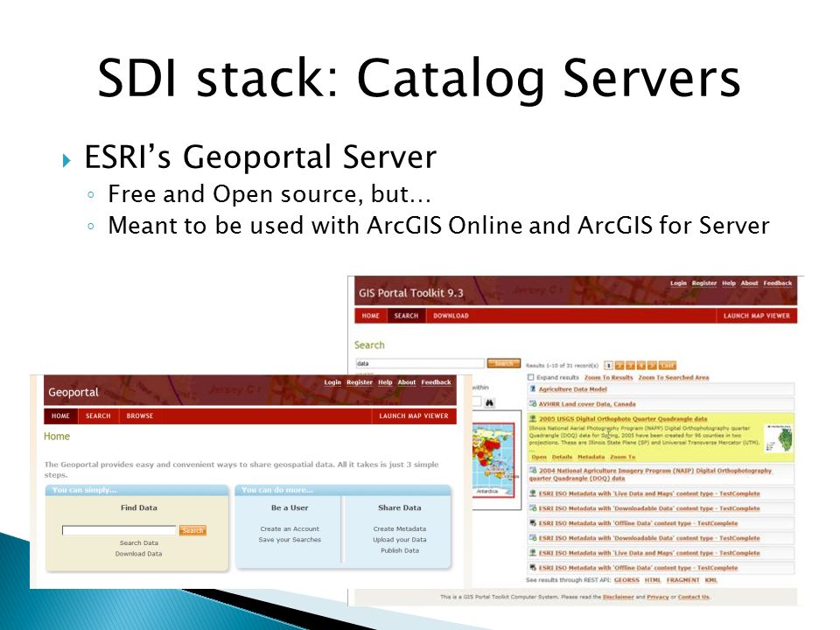Click Login in the Geoportal header
The width and height of the screenshot is (840, 630).
(x=332, y=382)
